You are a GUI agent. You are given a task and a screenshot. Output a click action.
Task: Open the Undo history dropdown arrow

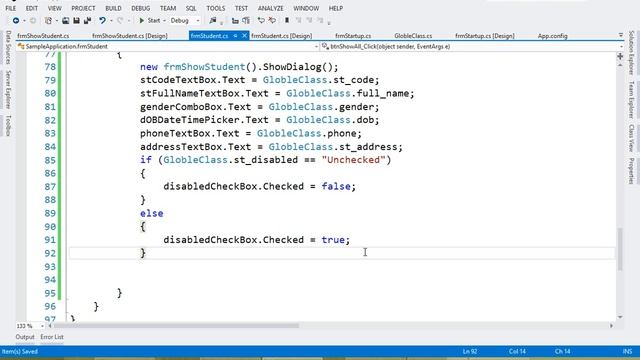[111, 21]
